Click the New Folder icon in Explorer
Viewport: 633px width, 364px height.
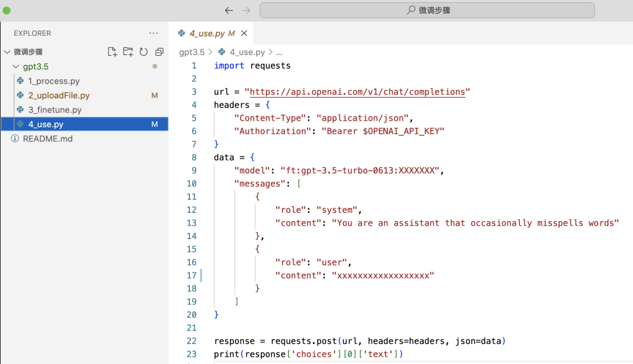[128, 52]
